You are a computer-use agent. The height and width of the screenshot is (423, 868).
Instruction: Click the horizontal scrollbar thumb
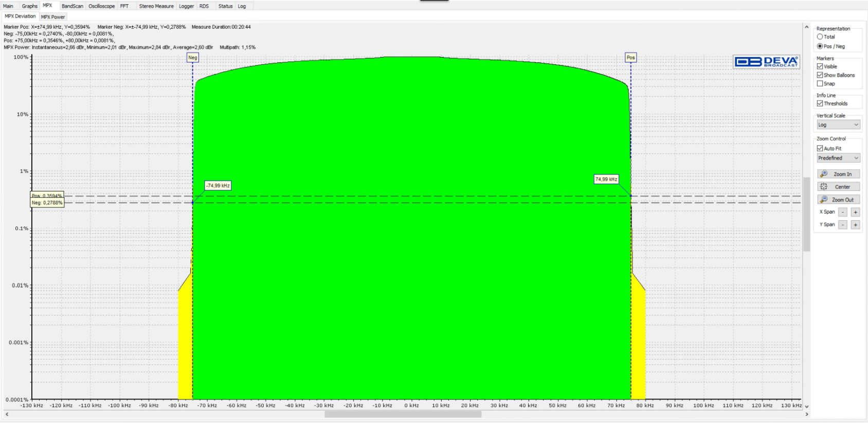coord(403,414)
